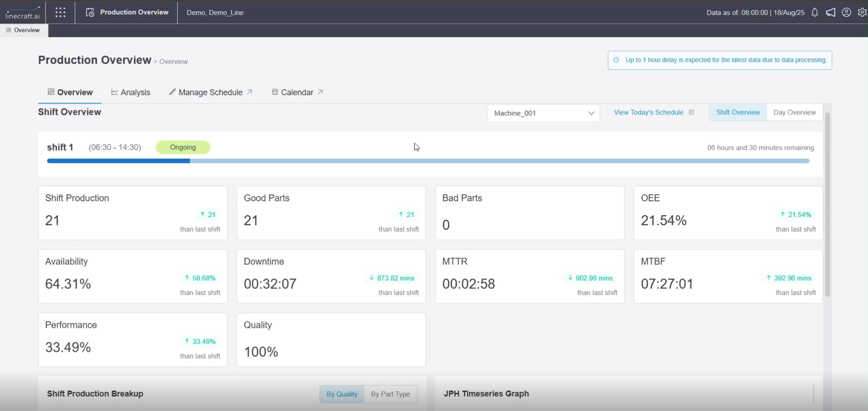
Task: Click the Production Overview clock icon in header
Action: tap(90, 12)
